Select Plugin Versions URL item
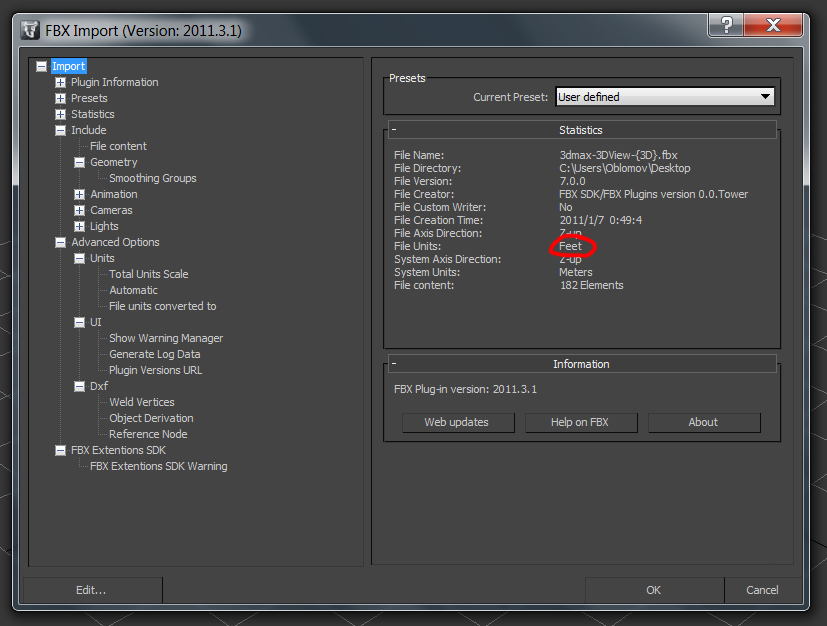This screenshot has height=626, width=827. point(156,370)
